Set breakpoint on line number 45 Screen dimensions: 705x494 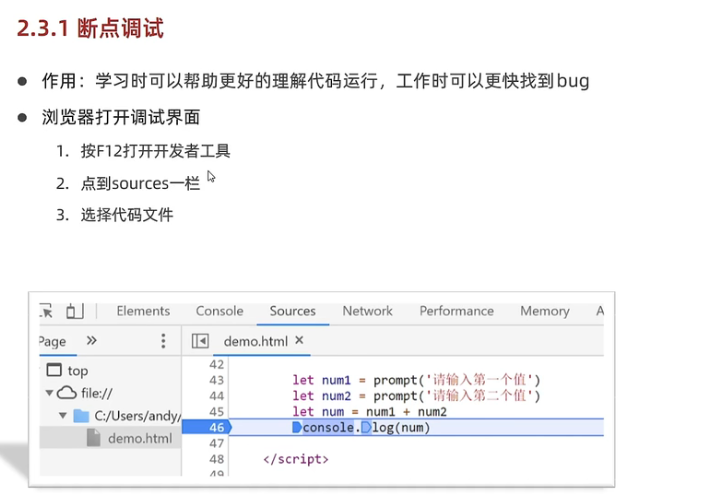tap(216, 412)
